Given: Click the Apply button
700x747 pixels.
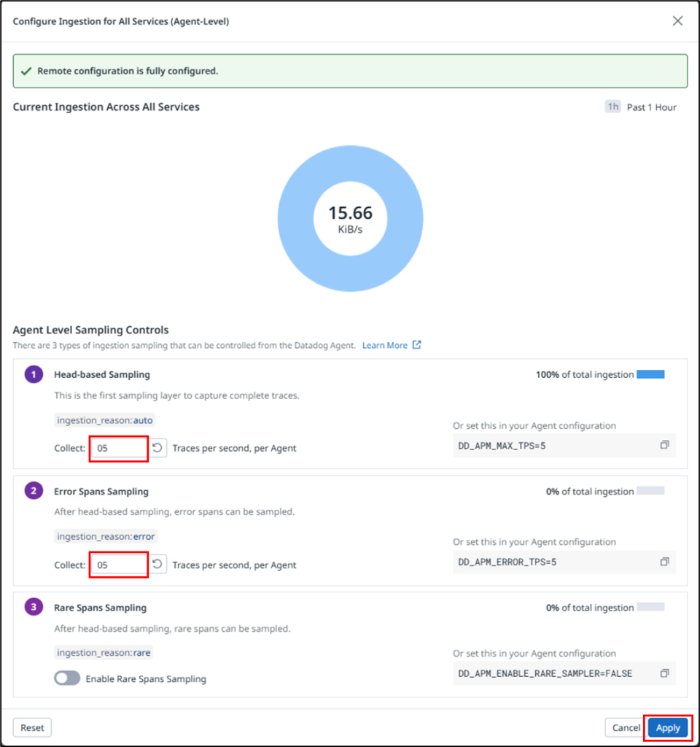Looking at the screenshot, I should 667,727.
